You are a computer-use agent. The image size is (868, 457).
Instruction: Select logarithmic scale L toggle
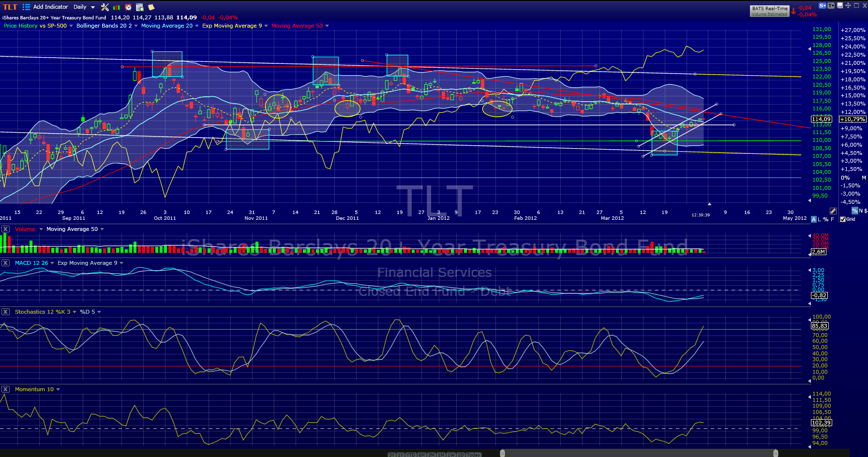[x=819, y=219]
